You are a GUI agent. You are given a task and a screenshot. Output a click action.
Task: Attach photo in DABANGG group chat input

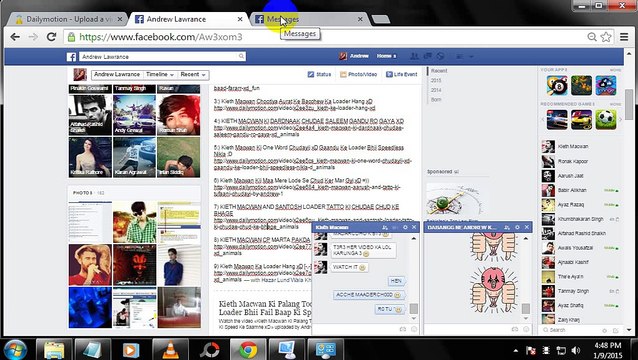tap(515, 329)
